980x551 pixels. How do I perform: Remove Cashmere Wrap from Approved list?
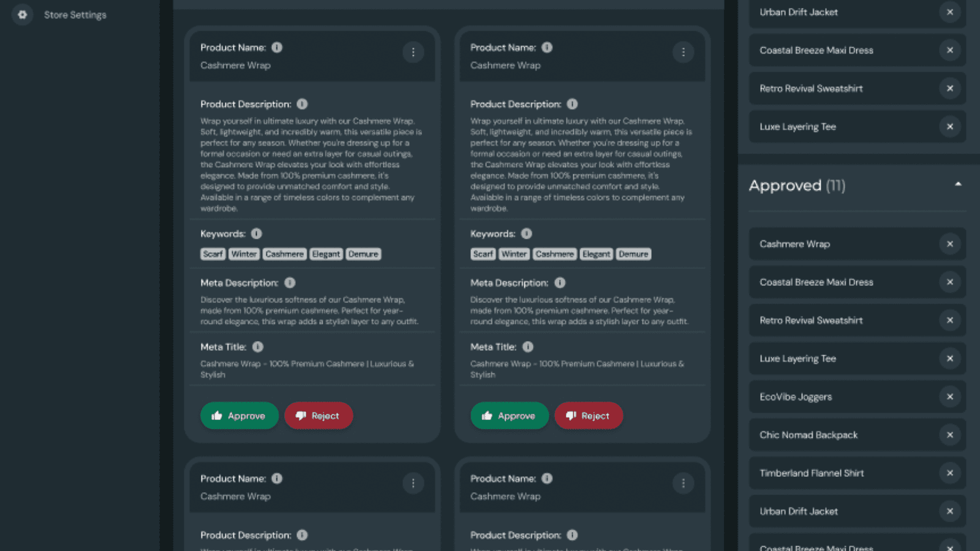[950, 244]
